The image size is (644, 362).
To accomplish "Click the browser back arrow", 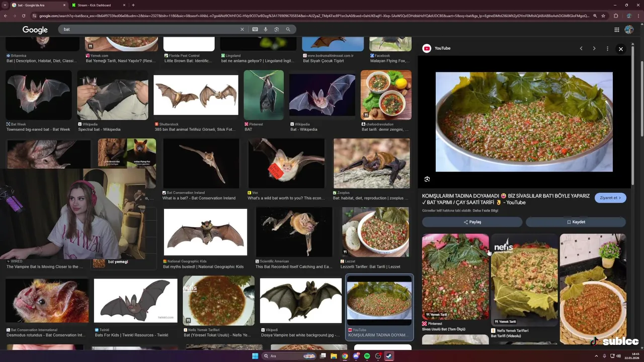I will tap(6, 16).
